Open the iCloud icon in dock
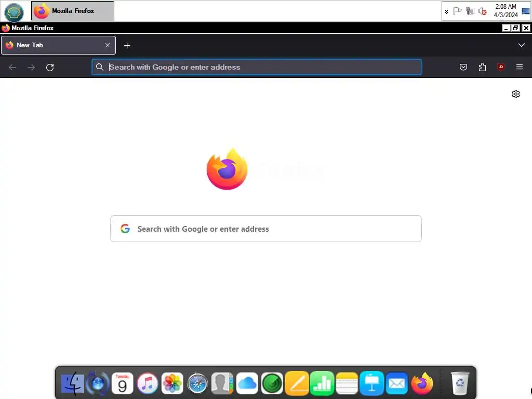Viewport: 532px width, 399px height. pos(247,383)
